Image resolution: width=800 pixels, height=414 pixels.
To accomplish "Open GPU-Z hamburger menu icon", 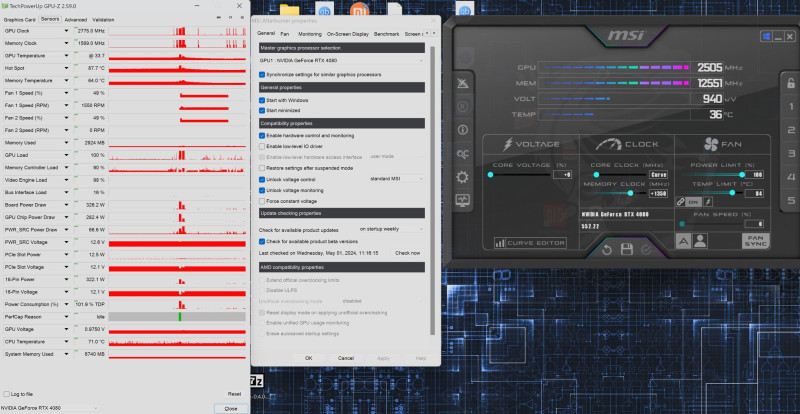I will (241, 17).
